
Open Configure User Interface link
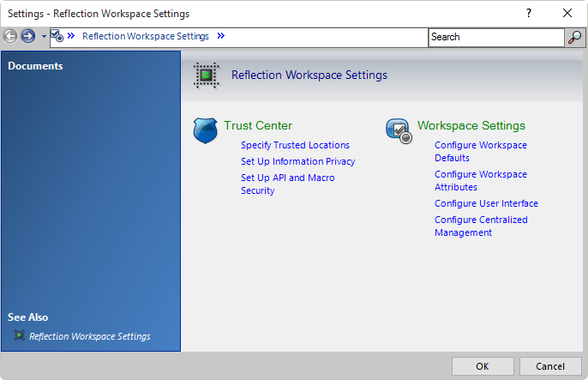coord(486,203)
